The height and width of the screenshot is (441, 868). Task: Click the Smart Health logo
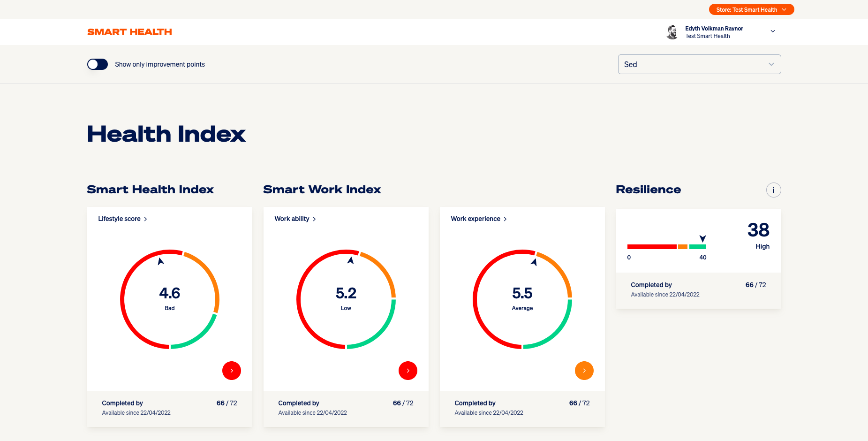129,31
